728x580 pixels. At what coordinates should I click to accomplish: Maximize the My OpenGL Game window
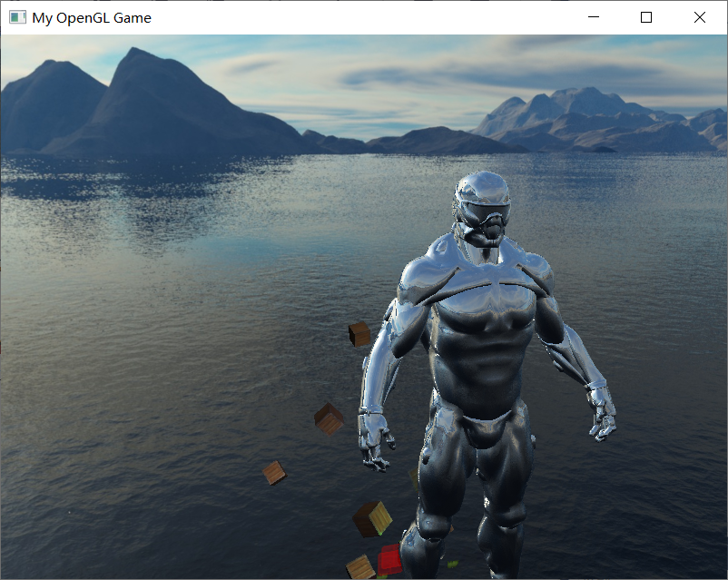tap(645, 16)
